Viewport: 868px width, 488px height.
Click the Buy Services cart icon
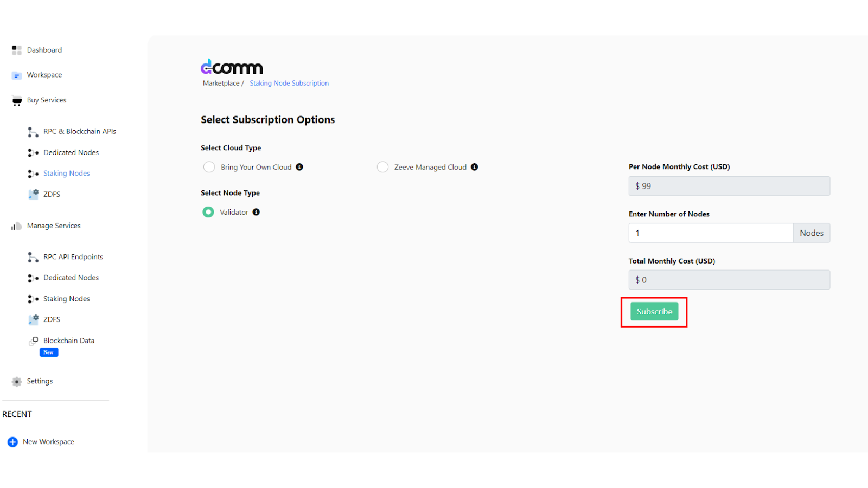point(16,100)
